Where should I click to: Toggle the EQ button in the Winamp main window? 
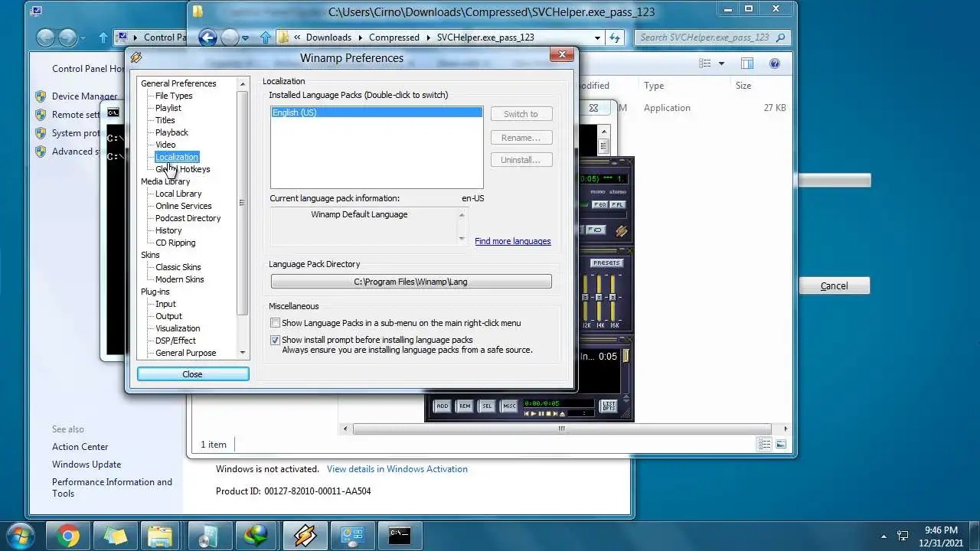pyautogui.click(x=599, y=204)
